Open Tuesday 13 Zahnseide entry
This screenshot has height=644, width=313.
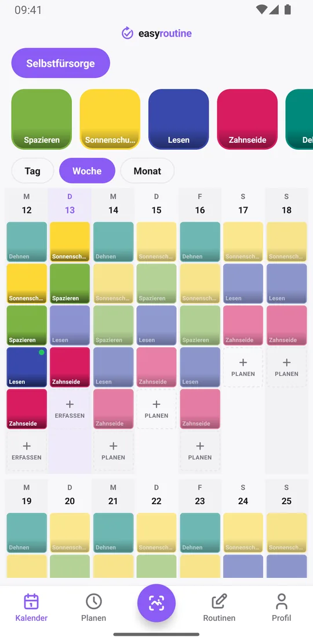[70, 367]
